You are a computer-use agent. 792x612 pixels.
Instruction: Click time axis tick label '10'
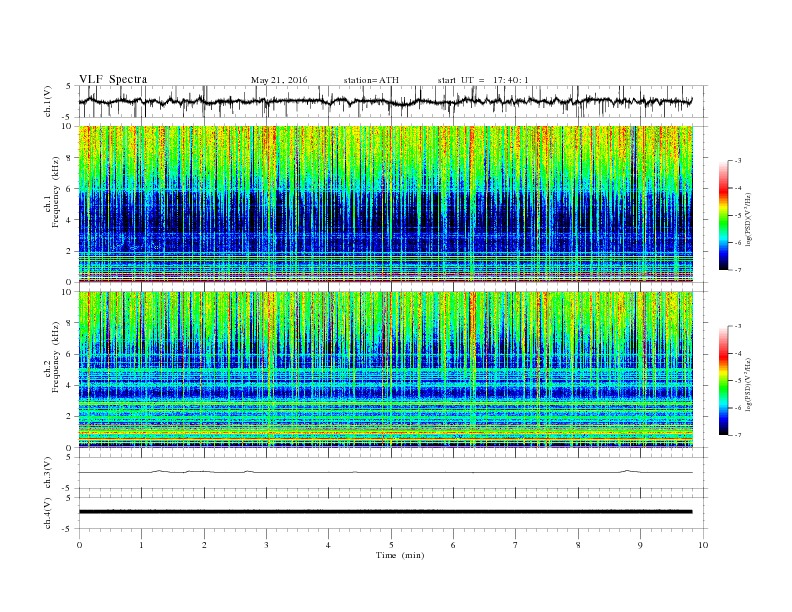click(x=703, y=545)
